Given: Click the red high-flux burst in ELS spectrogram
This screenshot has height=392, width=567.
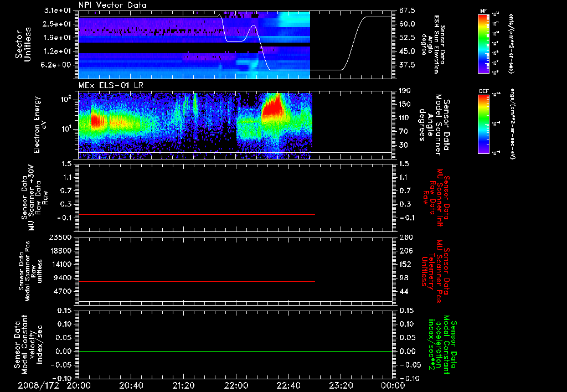Looking at the screenshot, I should point(273,107).
